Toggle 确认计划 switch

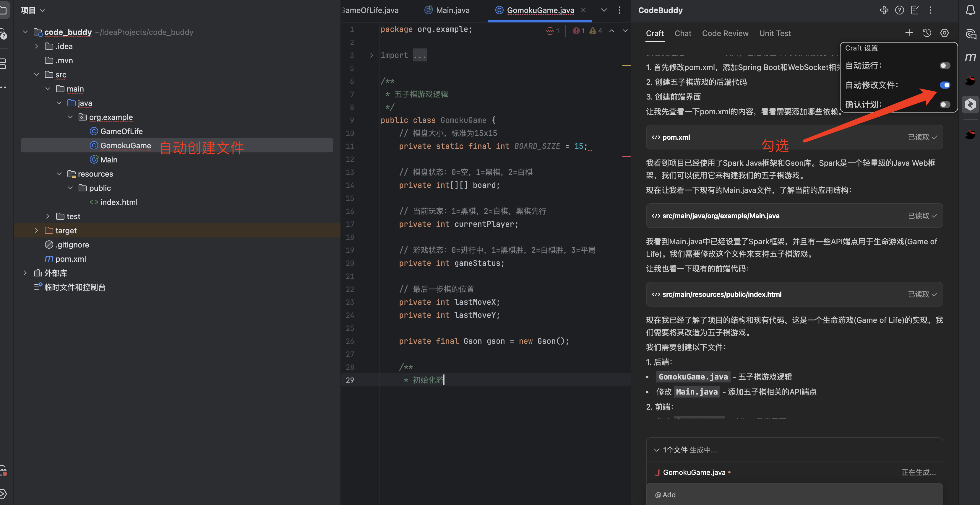[945, 105]
